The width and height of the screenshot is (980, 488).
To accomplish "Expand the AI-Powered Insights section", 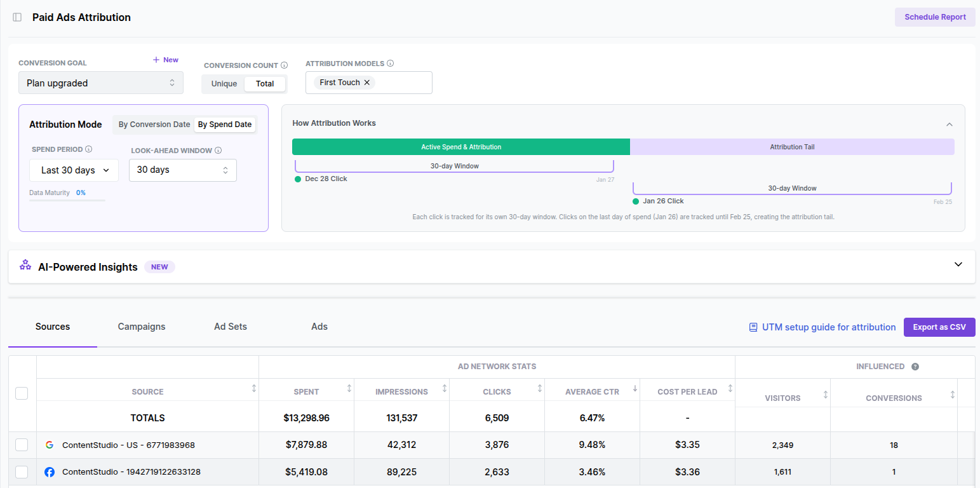I will coord(958,265).
